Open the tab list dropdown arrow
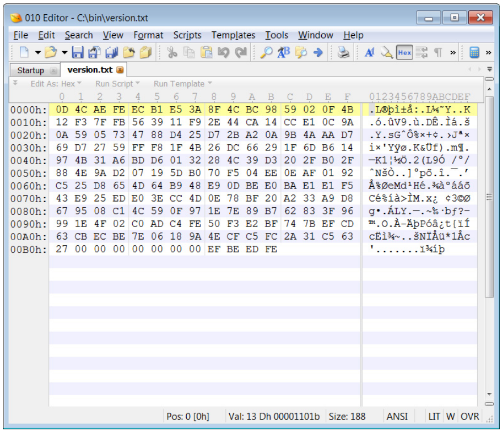Image resolution: width=504 pixels, height=431 pixels. pos(490,69)
